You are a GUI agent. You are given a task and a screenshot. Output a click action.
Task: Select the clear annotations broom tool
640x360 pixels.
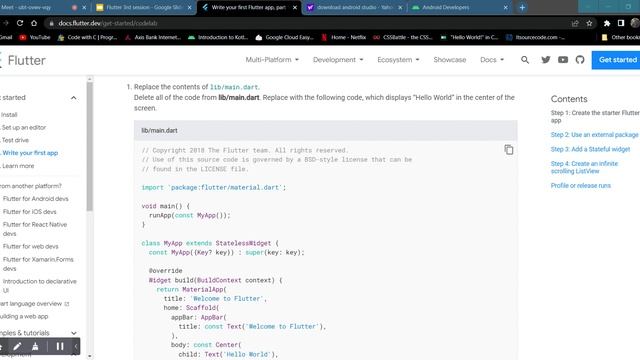[x=36, y=347]
